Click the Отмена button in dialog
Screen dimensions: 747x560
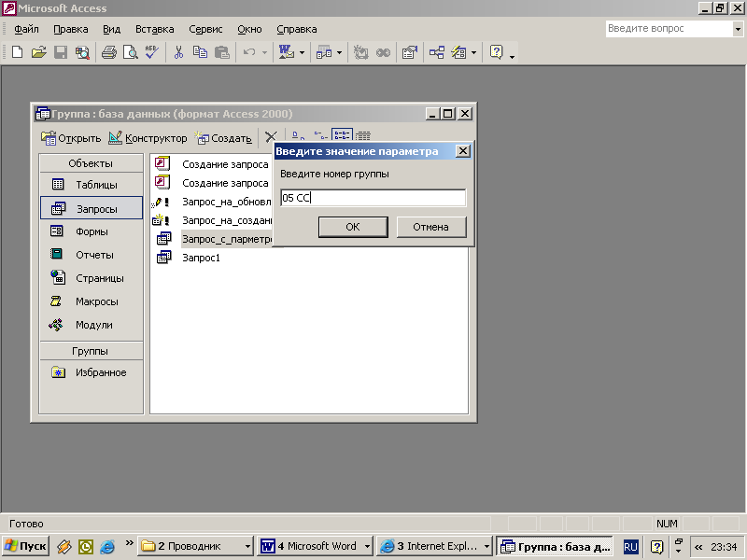click(x=431, y=227)
